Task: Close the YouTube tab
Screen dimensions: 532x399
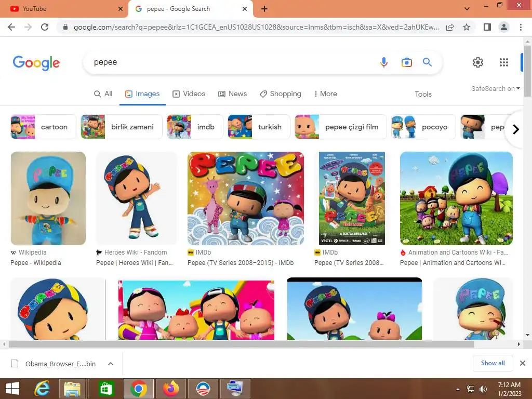Action: tap(121, 9)
